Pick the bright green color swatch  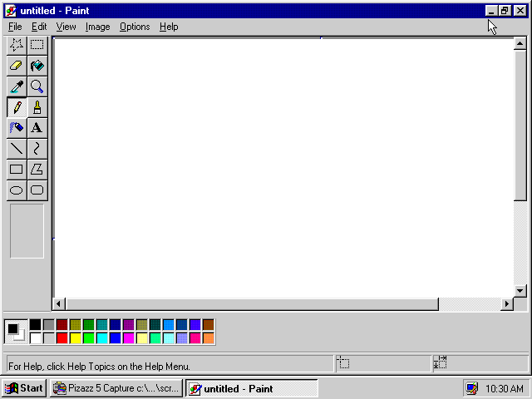[89, 338]
